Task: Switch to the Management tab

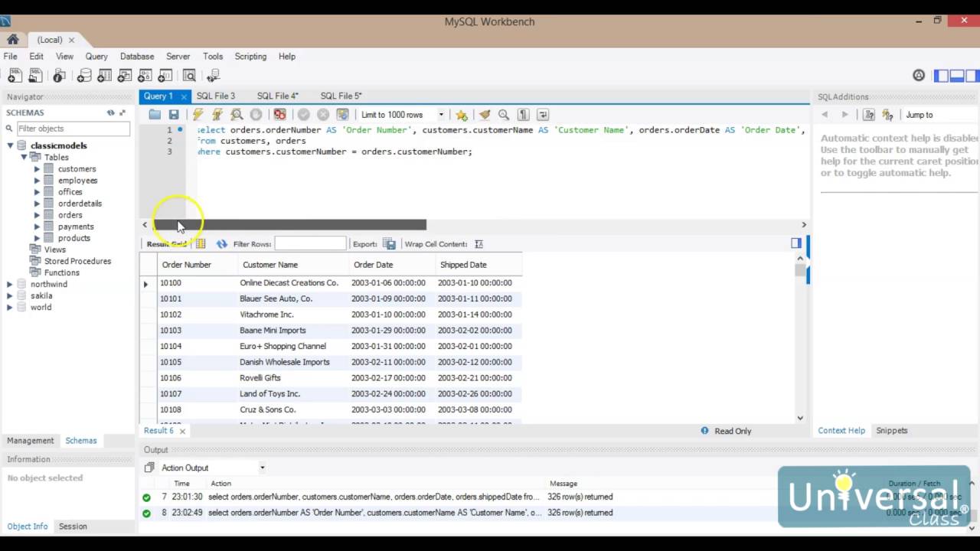Action: (31, 441)
